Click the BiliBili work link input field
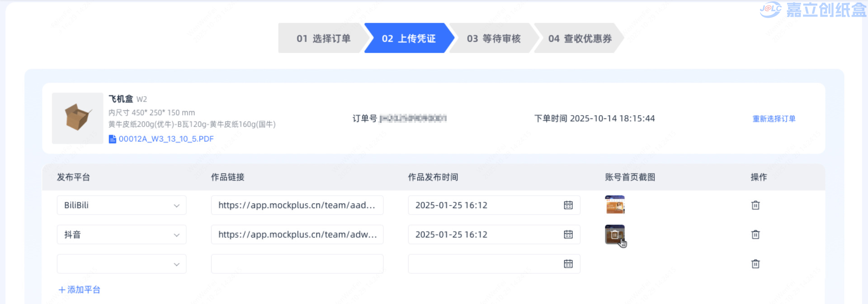Viewport: 868px width, 304px height. 297,205
